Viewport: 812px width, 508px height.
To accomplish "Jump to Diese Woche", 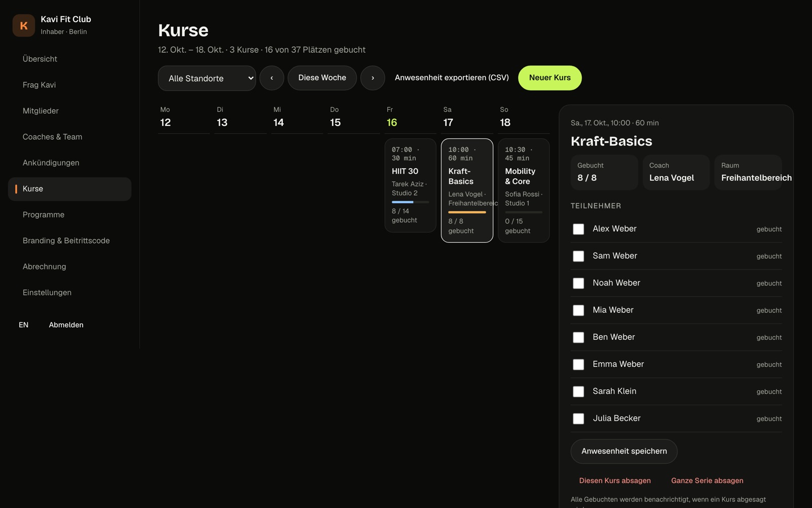I will click(x=322, y=78).
